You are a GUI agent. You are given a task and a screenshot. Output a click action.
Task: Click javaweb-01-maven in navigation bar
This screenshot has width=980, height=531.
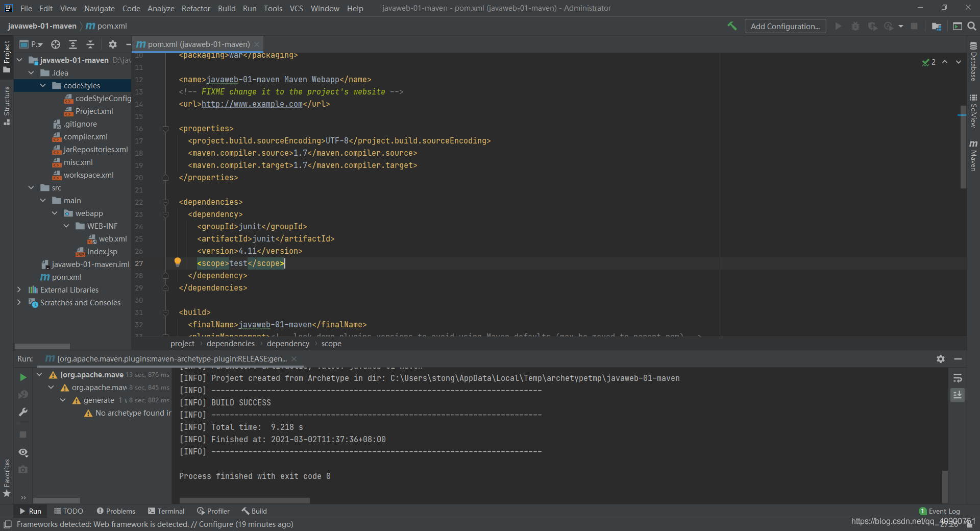point(42,26)
